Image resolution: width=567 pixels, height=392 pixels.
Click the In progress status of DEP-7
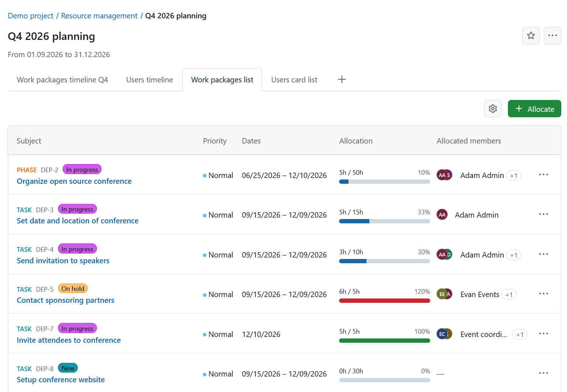tap(77, 328)
